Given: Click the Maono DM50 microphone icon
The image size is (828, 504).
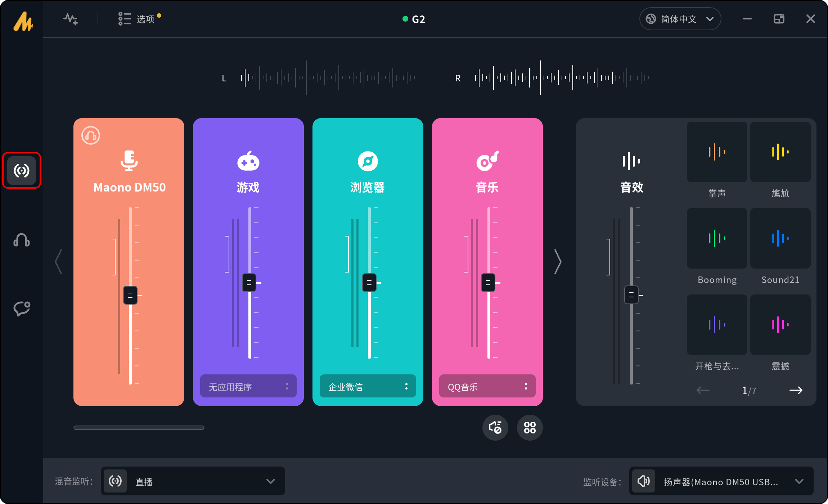Looking at the screenshot, I should (129, 161).
